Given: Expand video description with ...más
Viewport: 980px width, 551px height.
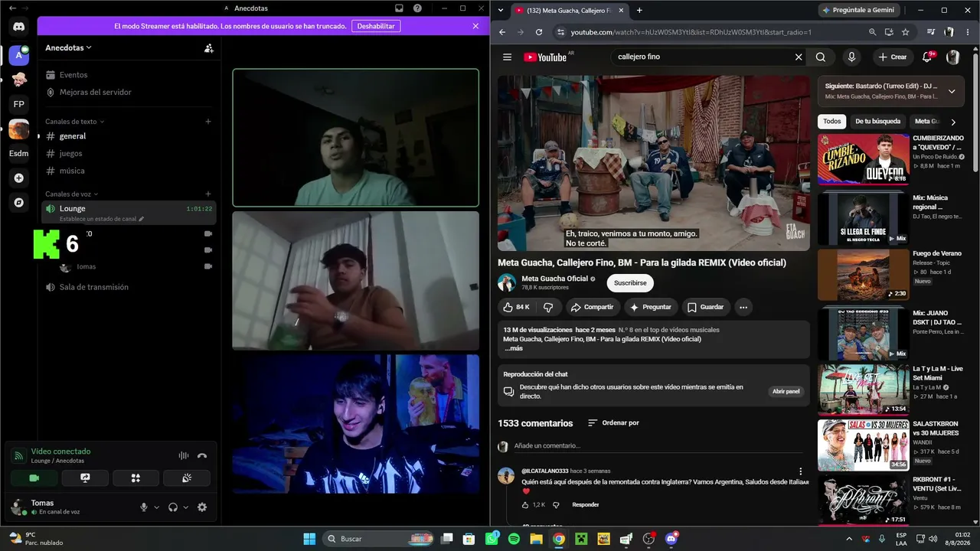Looking at the screenshot, I should (514, 348).
